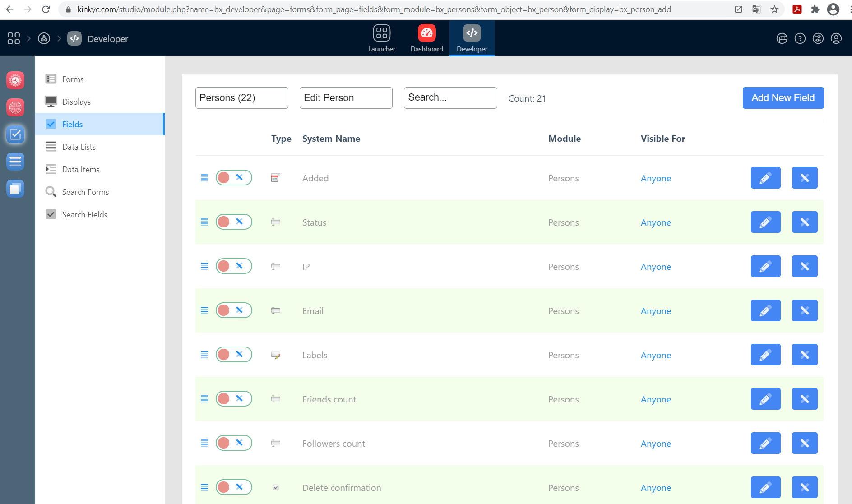Screen dimensions: 852x504
Task: Select Search Forms in the side menu
Action: tap(85, 192)
